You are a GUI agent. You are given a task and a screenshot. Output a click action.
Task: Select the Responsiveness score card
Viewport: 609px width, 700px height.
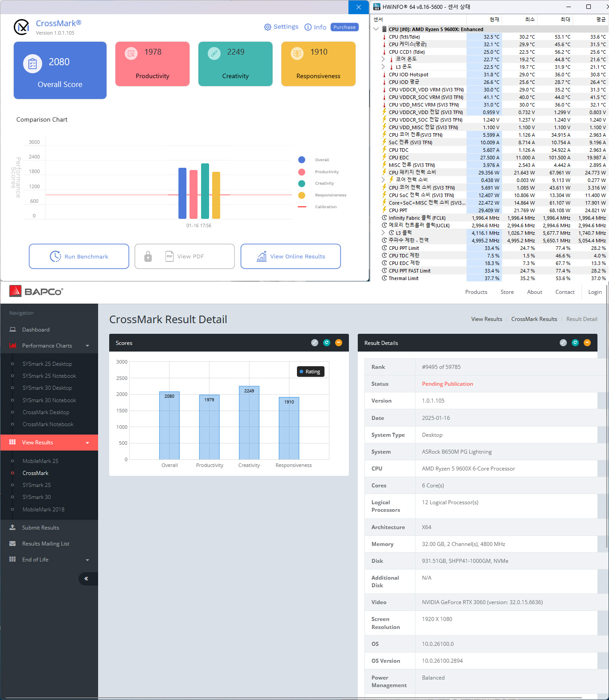click(318, 64)
